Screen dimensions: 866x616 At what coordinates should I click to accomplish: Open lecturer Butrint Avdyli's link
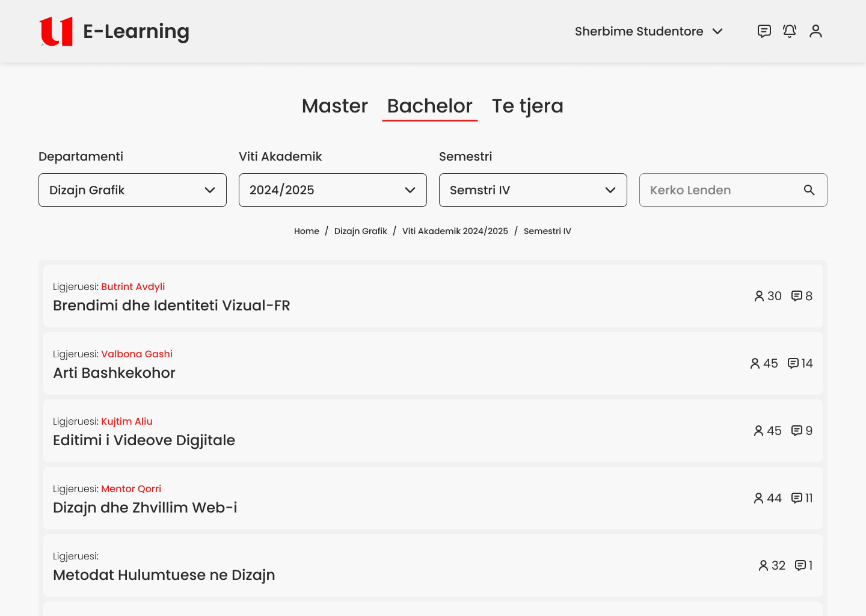tap(133, 287)
